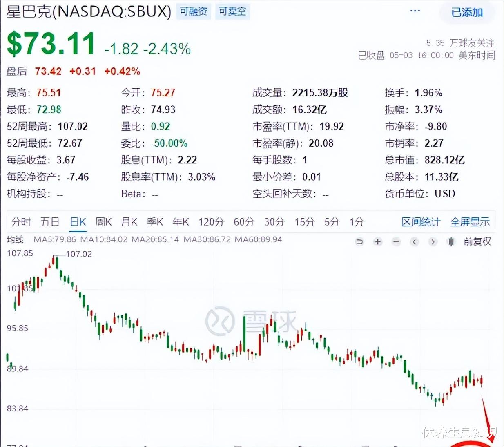Switch to the 5分 interval tab
Image resolution: width=504 pixels, height=447 pixels.
pos(332,222)
